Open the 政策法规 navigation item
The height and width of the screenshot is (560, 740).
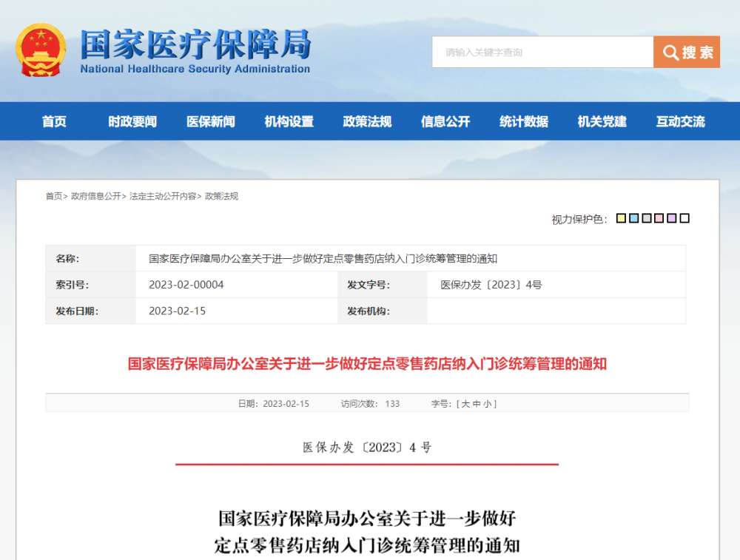(x=367, y=121)
